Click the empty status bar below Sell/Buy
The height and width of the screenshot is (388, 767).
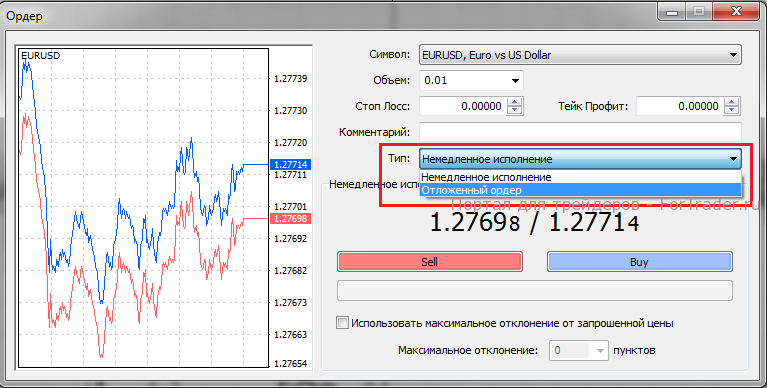coord(535,290)
